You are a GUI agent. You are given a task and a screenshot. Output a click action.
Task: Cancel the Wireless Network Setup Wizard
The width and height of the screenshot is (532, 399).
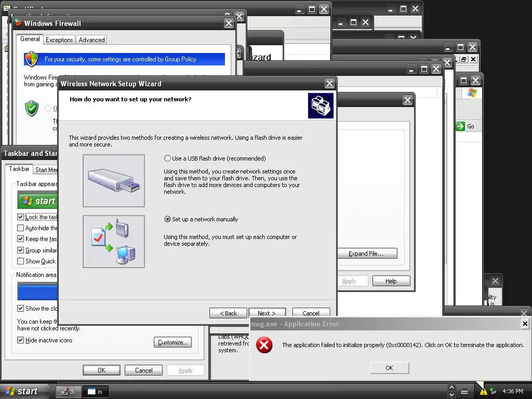click(x=311, y=313)
